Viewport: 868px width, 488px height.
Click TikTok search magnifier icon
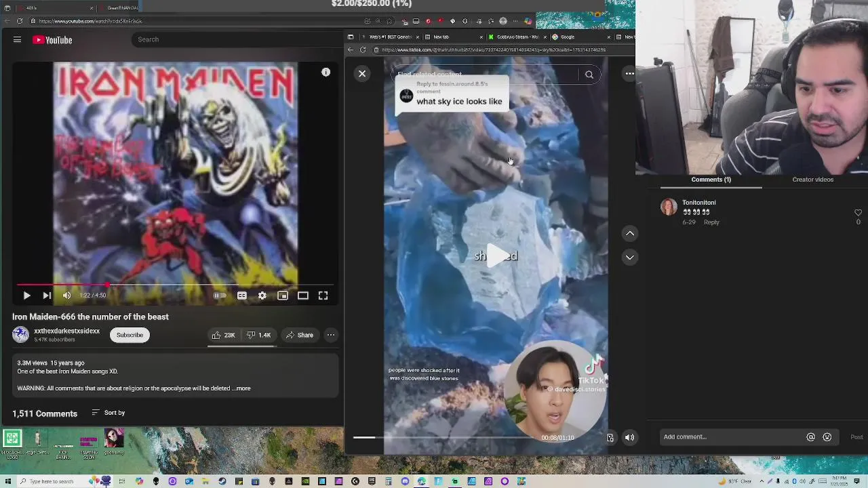coord(589,75)
